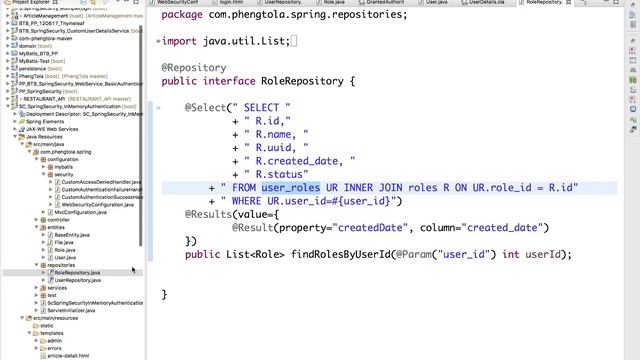
Task: Expand the controller package
Action: click(37, 220)
